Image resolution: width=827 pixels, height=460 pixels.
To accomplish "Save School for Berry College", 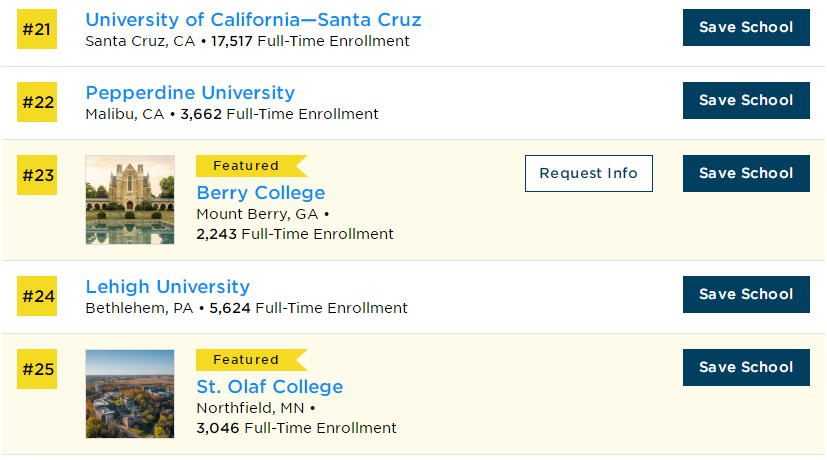I will coord(745,173).
